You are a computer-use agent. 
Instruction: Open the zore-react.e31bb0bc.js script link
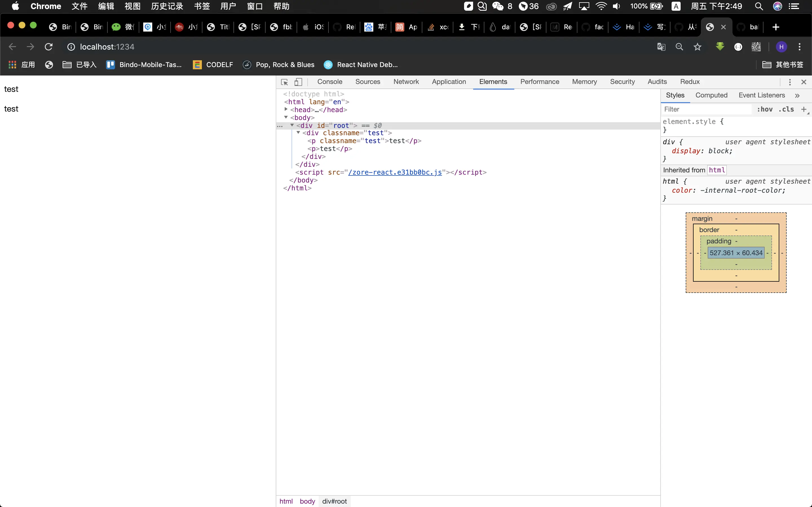click(395, 172)
